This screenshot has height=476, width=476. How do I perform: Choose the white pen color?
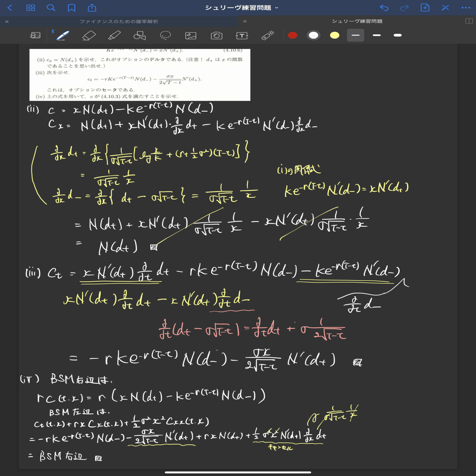(313, 35)
